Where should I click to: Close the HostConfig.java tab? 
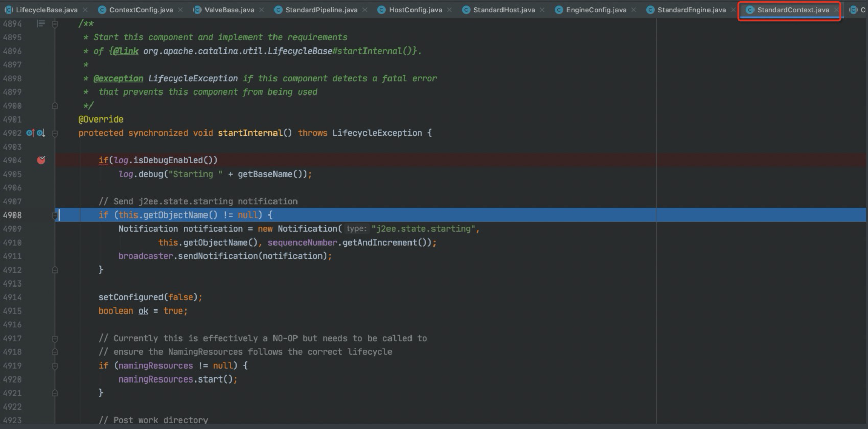pyautogui.click(x=449, y=10)
